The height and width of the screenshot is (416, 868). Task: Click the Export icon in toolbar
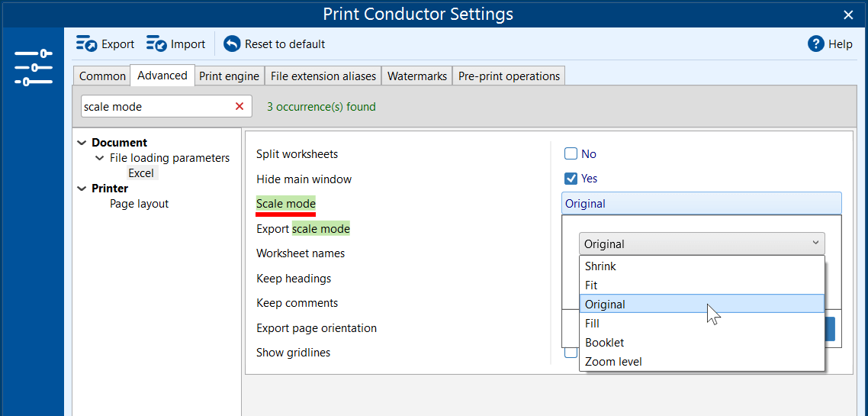[86, 44]
